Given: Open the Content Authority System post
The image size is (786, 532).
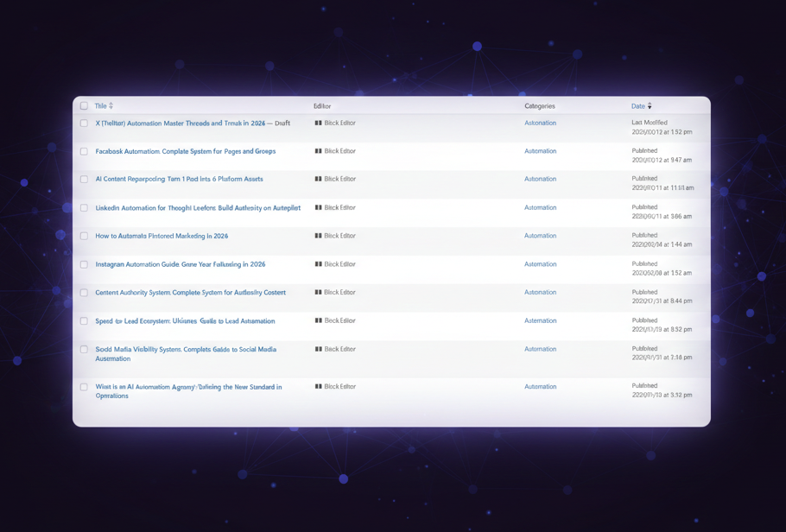Looking at the screenshot, I should click(x=191, y=292).
